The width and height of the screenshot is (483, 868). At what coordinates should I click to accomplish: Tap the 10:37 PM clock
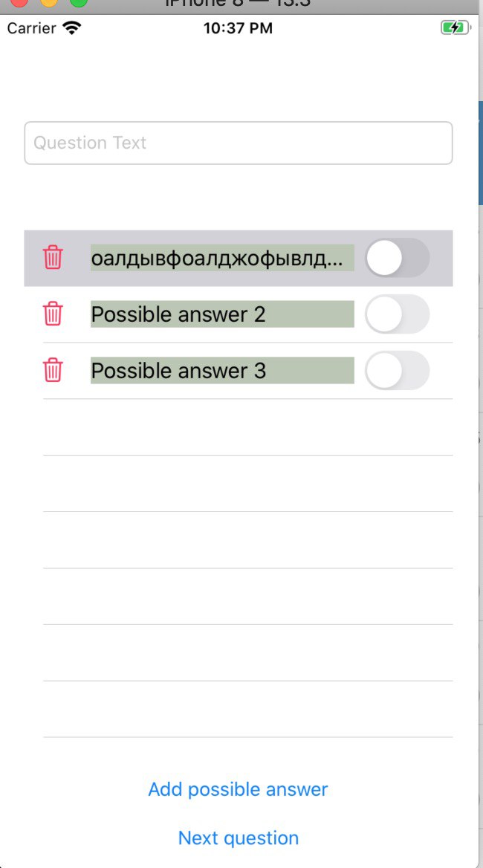(x=238, y=28)
